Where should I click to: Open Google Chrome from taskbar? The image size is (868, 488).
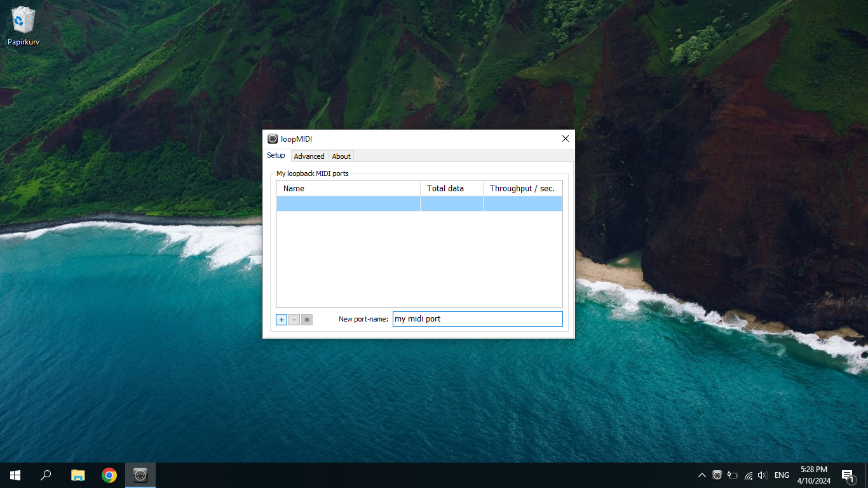coord(109,475)
